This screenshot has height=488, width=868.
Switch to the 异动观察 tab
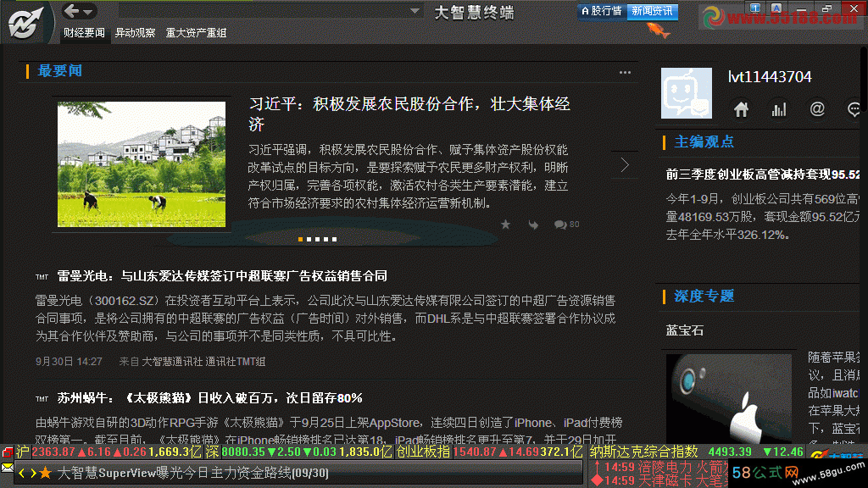click(135, 33)
